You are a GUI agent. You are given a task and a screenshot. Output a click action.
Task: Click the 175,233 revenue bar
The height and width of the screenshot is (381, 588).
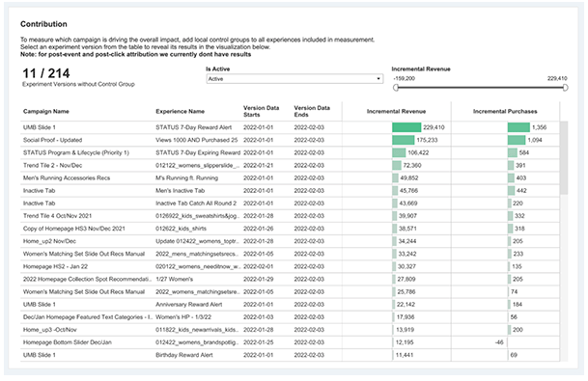pos(404,140)
